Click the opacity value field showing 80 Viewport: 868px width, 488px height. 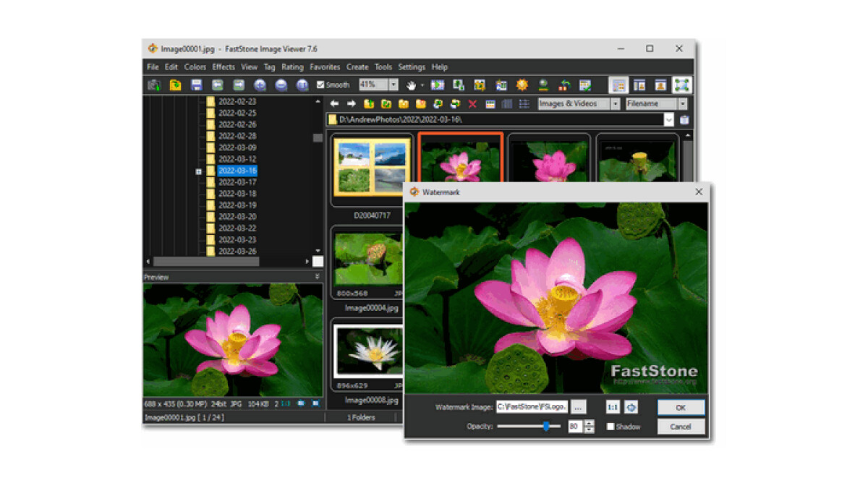[x=575, y=427]
